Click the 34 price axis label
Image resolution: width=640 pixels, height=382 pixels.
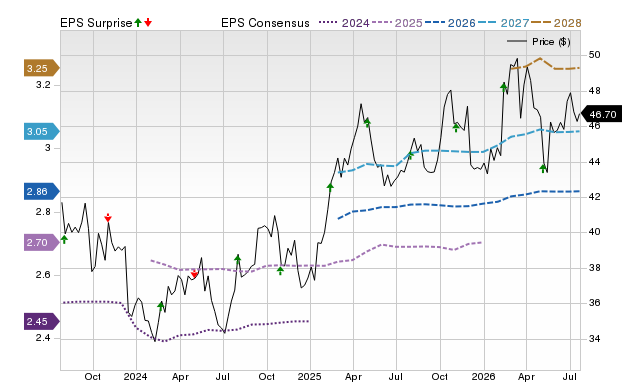[595, 338]
